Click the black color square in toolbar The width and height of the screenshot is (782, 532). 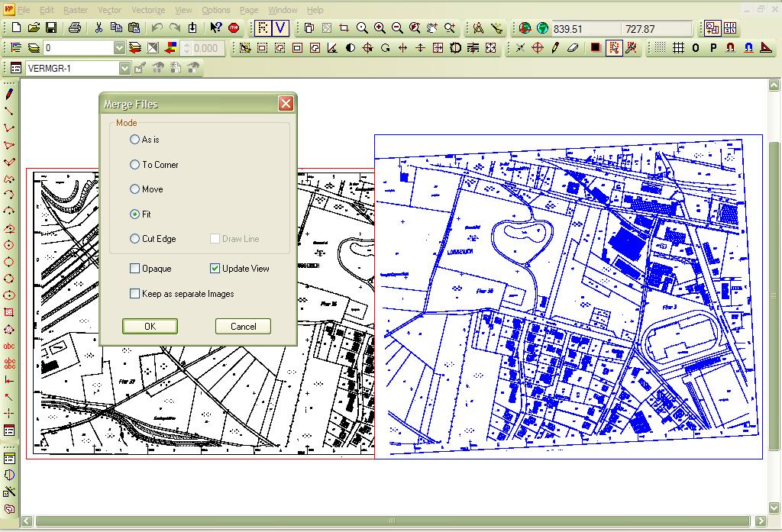point(596,48)
